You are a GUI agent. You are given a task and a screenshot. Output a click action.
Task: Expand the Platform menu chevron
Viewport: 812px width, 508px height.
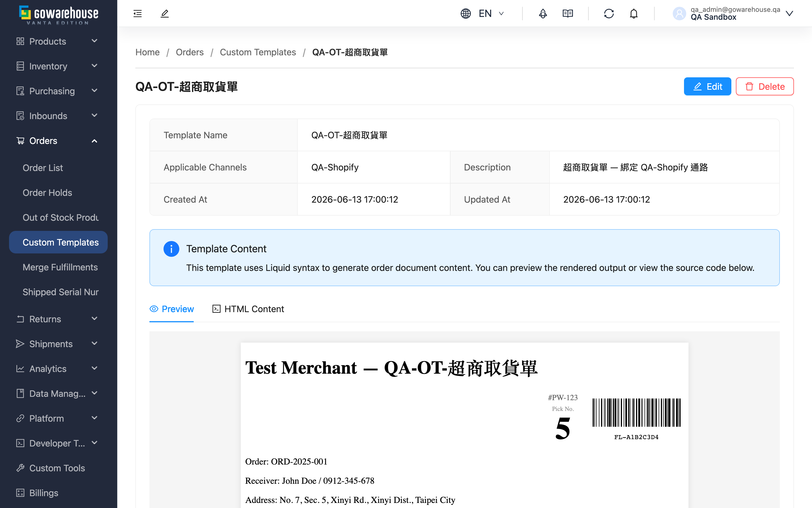[95, 418]
